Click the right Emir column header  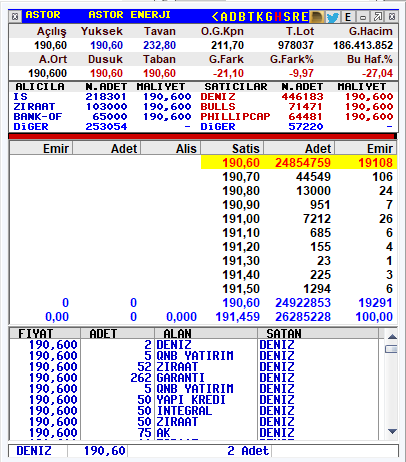point(366,148)
